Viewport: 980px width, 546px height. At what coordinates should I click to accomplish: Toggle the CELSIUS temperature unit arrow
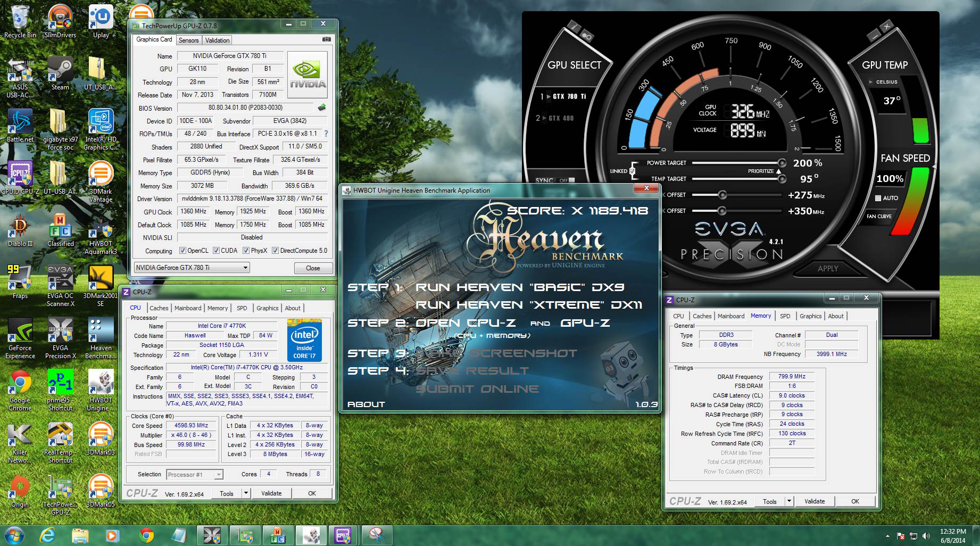871,82
